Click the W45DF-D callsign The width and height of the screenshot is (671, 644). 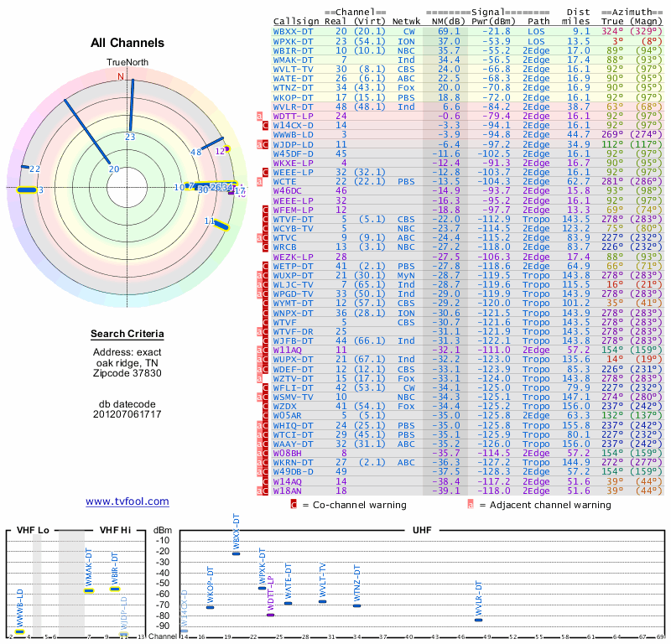pos(293,153)
